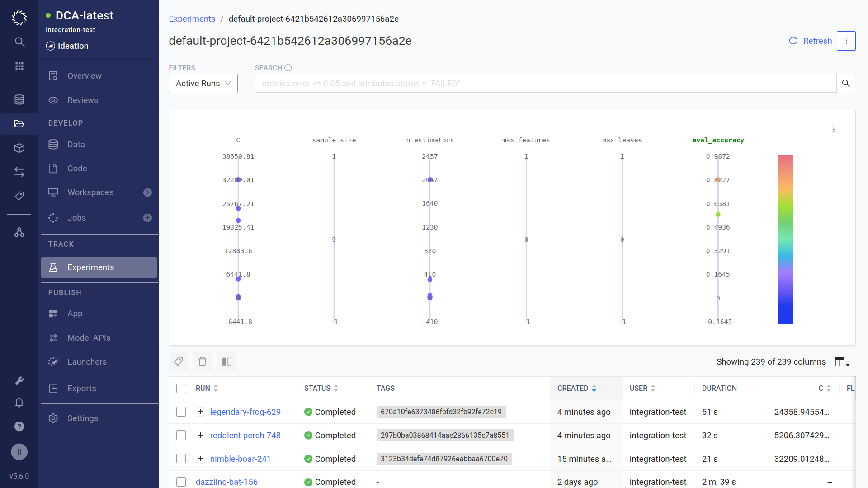Click the delete trash toolbar icon
The width and height of the screenshot is (868, 488).
click(202, 361)
